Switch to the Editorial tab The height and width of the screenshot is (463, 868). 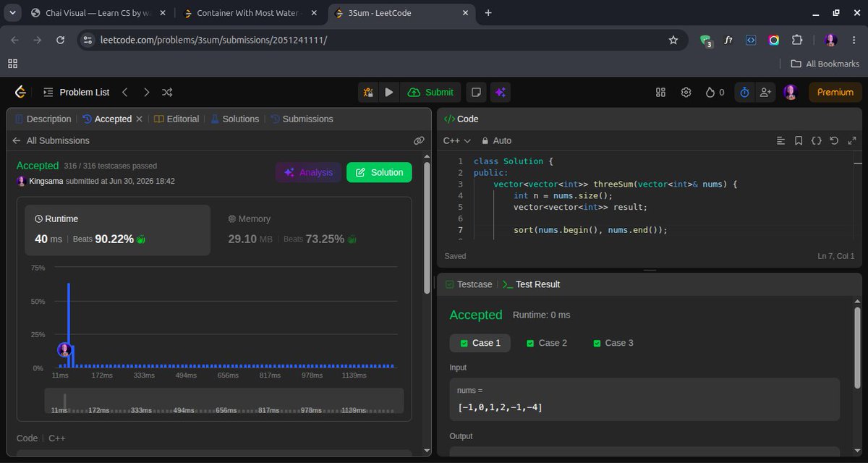pos(176,119)
